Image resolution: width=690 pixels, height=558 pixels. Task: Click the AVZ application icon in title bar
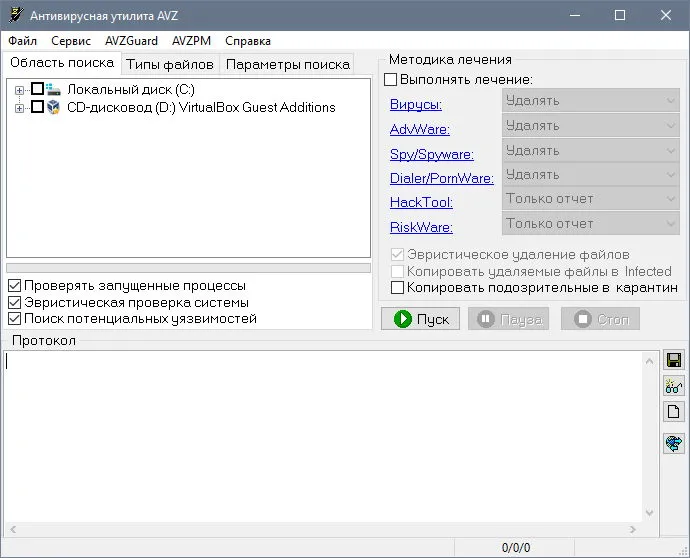pyautogui.click(x=16, y=15)
